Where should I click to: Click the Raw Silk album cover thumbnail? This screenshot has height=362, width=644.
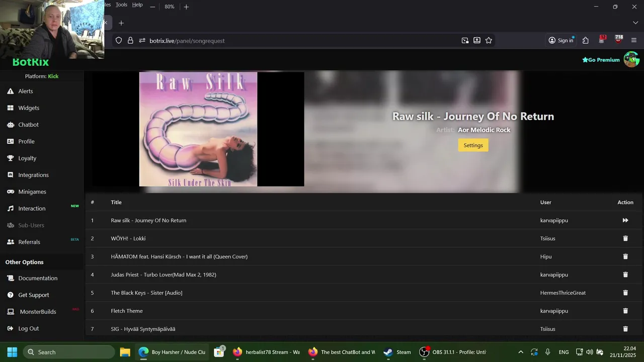pos(198,129)
